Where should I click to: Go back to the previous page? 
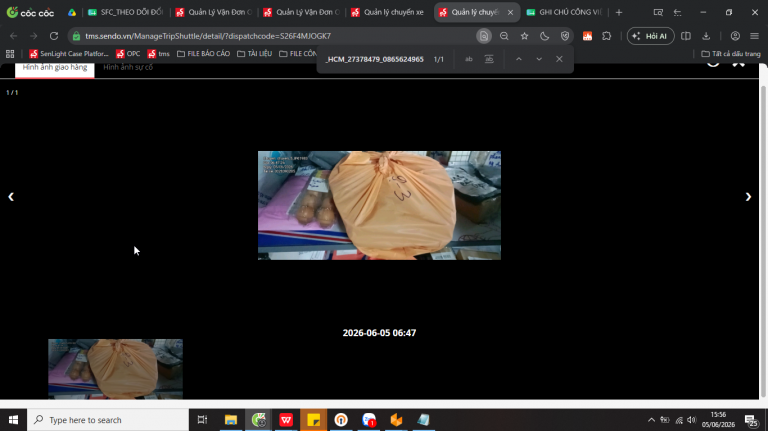click(14, 36)
